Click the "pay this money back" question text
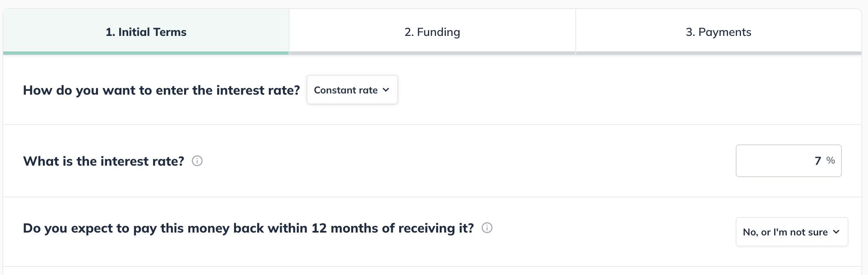 (x=248, y=228)
